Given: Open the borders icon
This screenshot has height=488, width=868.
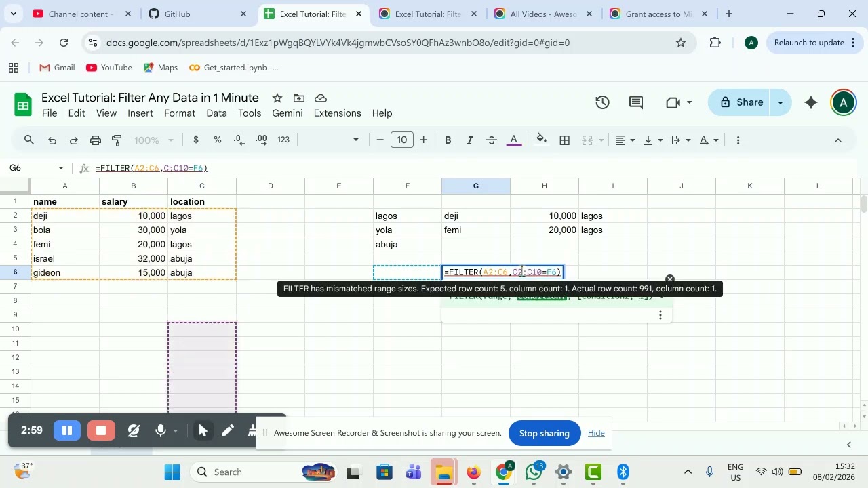Looking at the screenshot, I should click(x=564, y=140).
